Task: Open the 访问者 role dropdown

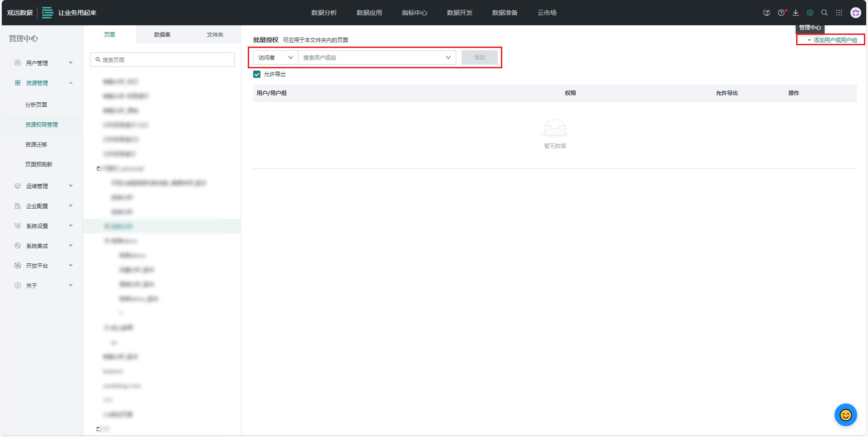Action: point(275,57)
